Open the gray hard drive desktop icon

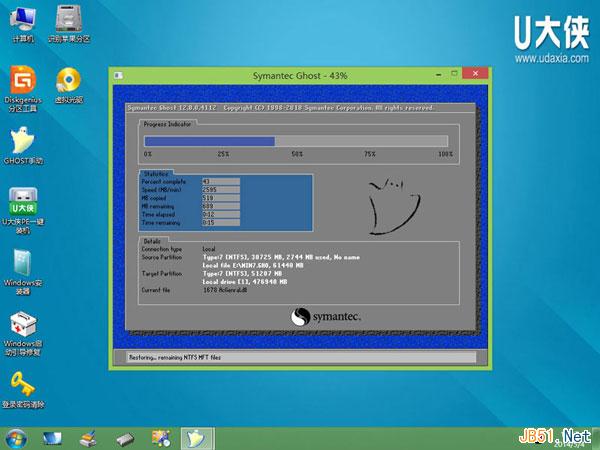point(69,19)
